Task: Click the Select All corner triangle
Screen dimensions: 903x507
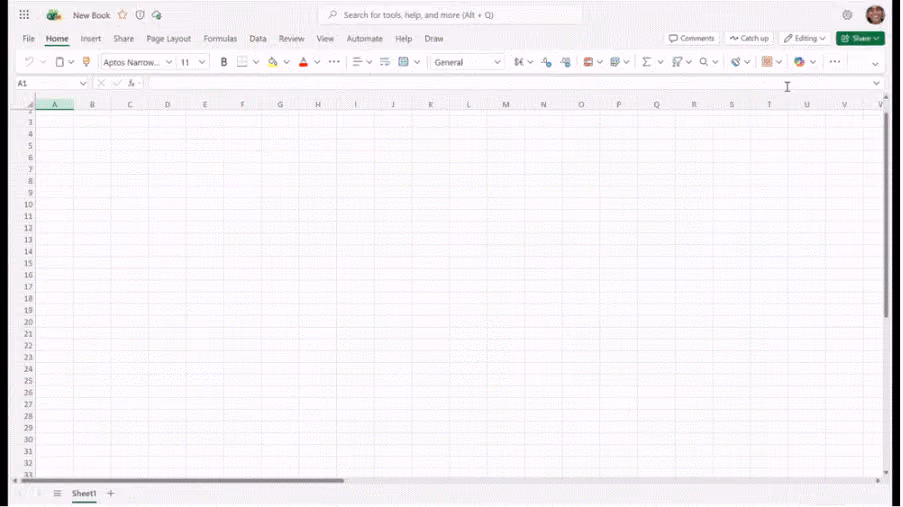Action: [29, 104]
